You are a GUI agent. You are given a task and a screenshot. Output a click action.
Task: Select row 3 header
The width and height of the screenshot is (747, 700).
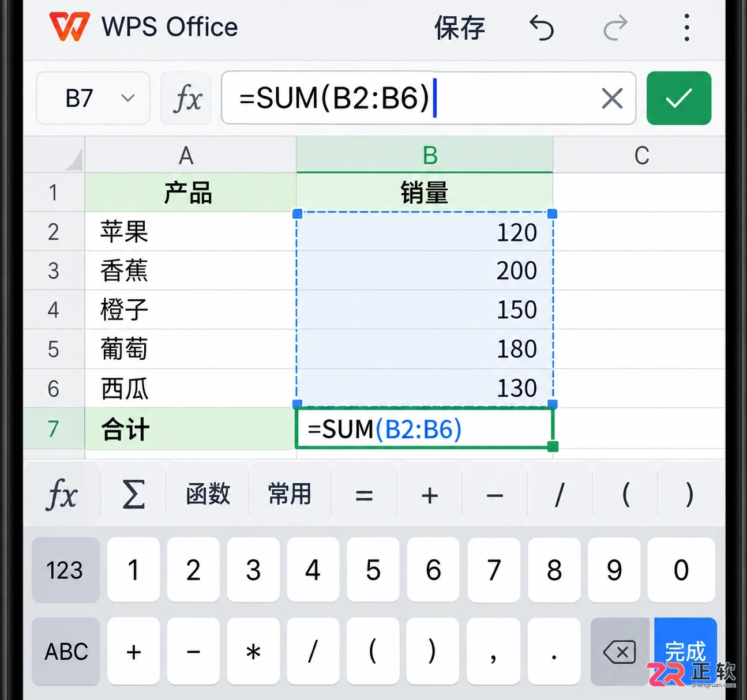click(54, 271)
